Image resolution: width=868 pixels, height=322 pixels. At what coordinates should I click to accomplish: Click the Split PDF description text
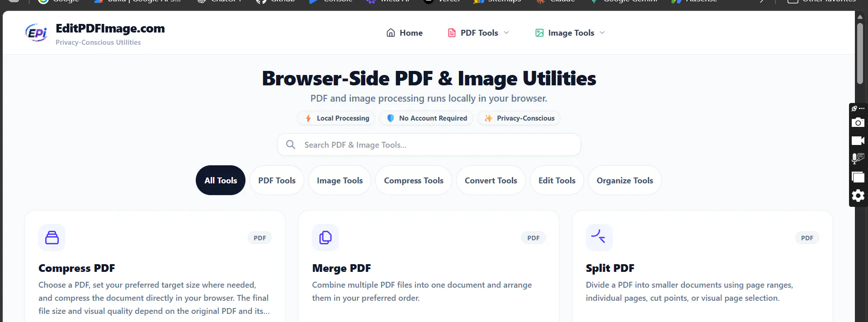[x=689, y=291]
